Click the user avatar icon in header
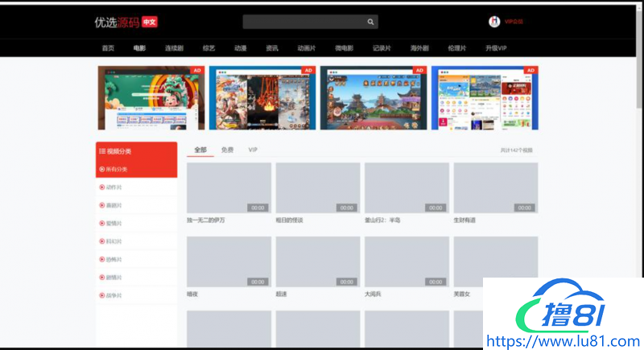Screen dimensions: 644x350 (x=494, y=22)
